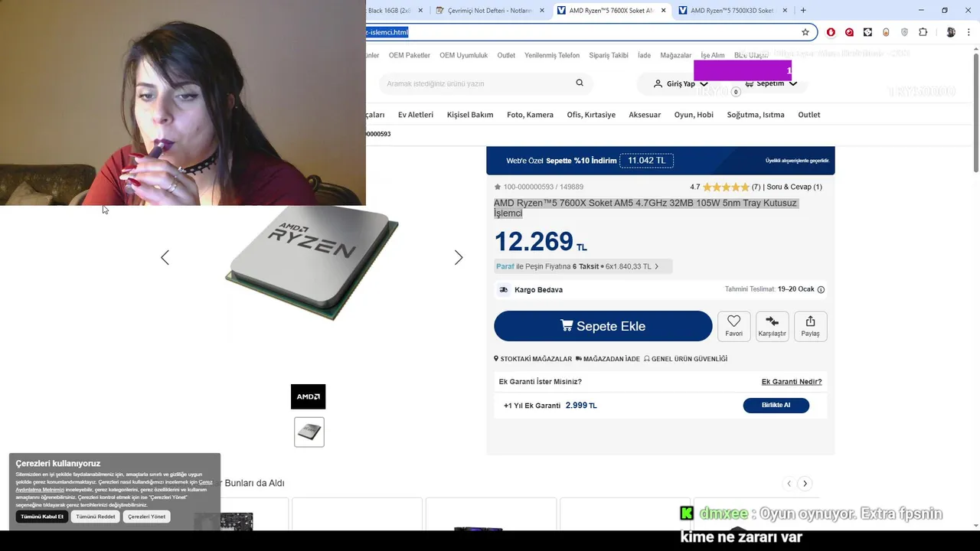
Task: Show the next product image
Action: pos(459,258)
